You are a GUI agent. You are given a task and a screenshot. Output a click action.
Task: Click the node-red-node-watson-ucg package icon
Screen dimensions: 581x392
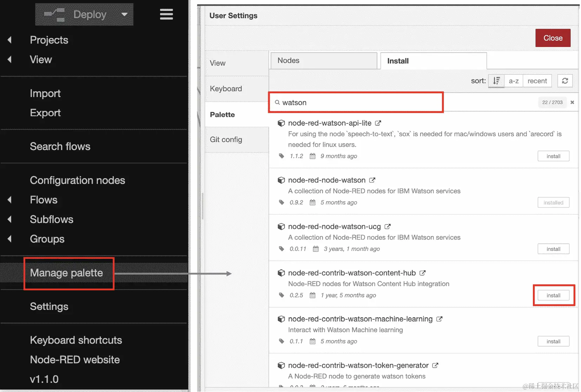pyautogui.click(x=281, y=227)
